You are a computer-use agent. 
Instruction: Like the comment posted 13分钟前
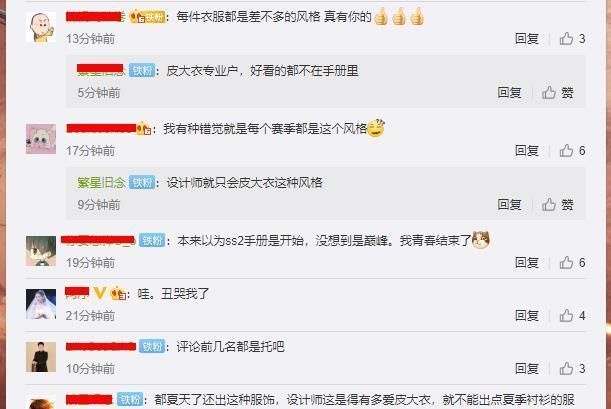tap(572, 39)
